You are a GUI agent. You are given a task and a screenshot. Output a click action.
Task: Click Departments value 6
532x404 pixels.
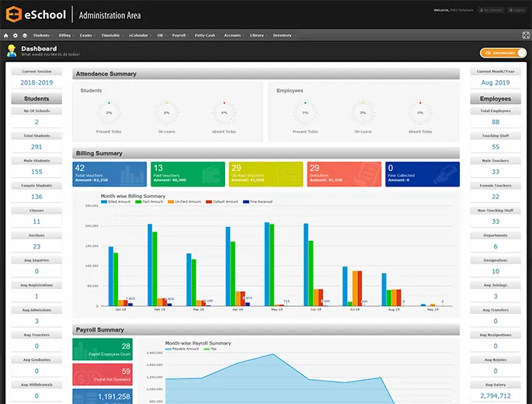tap(495, 246)
